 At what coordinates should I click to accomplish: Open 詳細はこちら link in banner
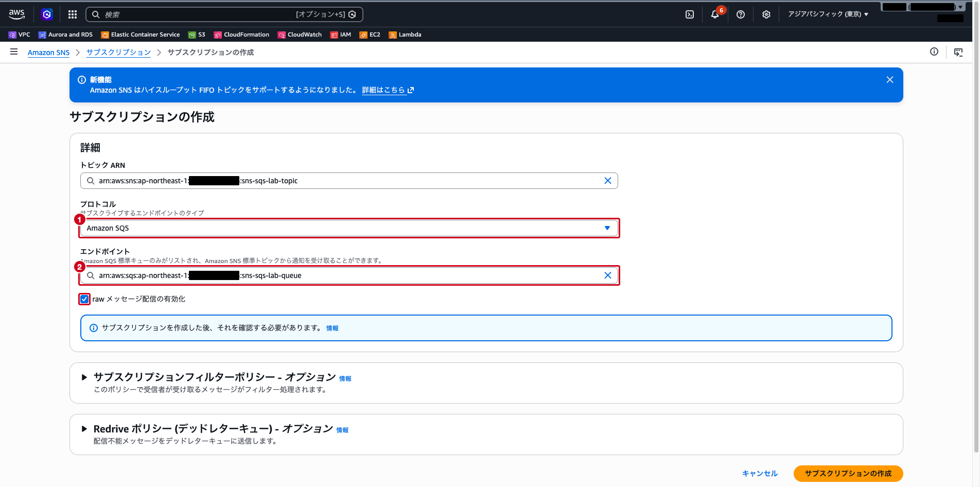[388, 90]
